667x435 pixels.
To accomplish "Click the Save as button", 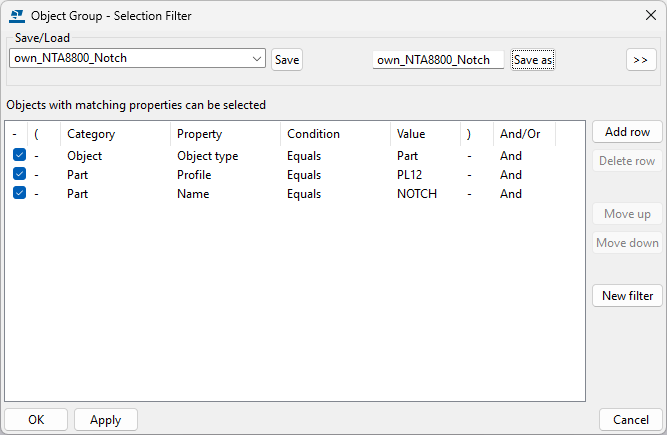I will pos(533,60).
